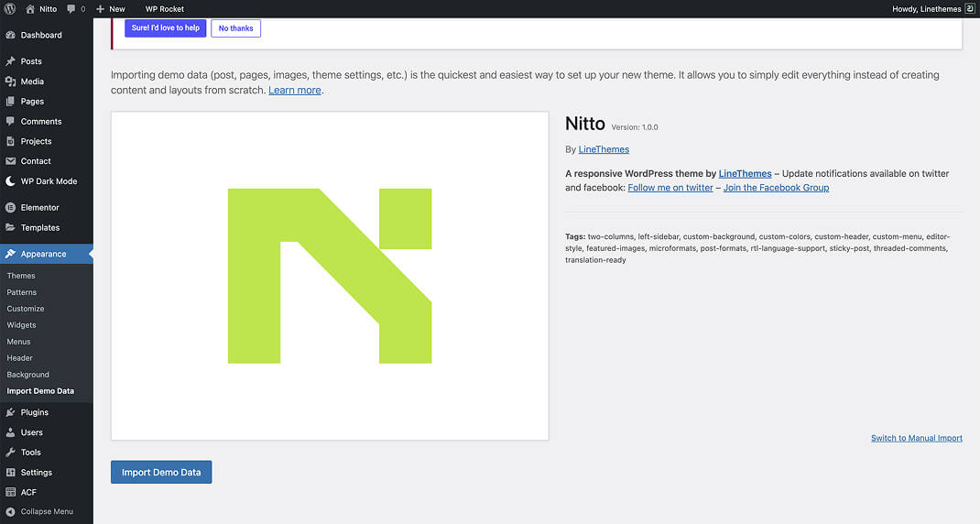Click the Dashboard gauge icon
This screenshot has width=980, height=524.
(x=10, y=35)
